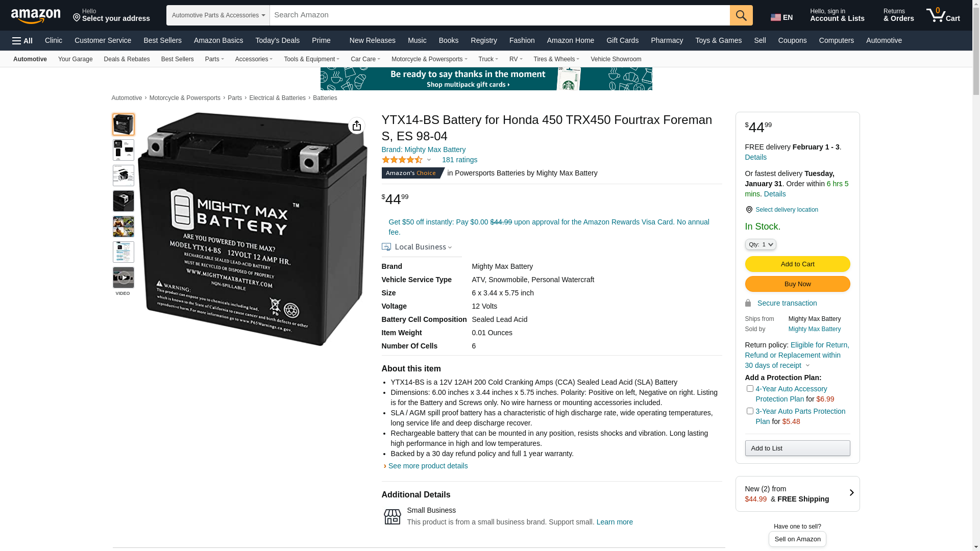
Task: Check the 4-Year Auto Accessory Protection Plan
Action: [x=750, y=389]
